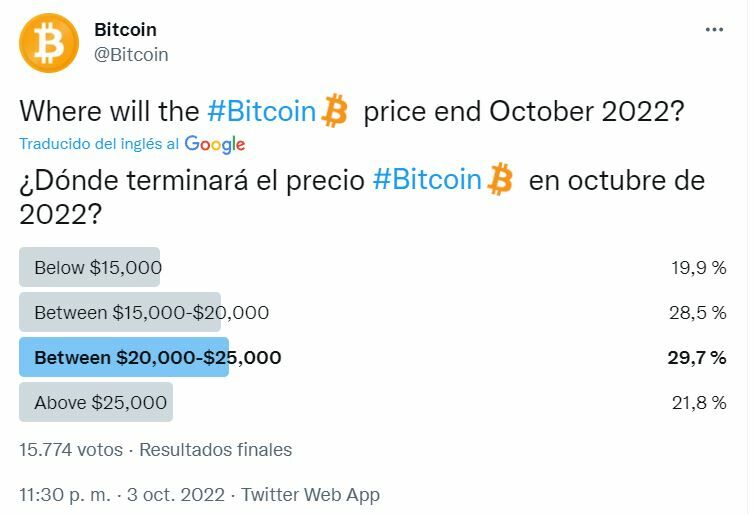Image resolution: width=754 pixels, height=515 pixels.
Task: Click the Bitcoin profile avatar logo
Action: click(48, 43)
